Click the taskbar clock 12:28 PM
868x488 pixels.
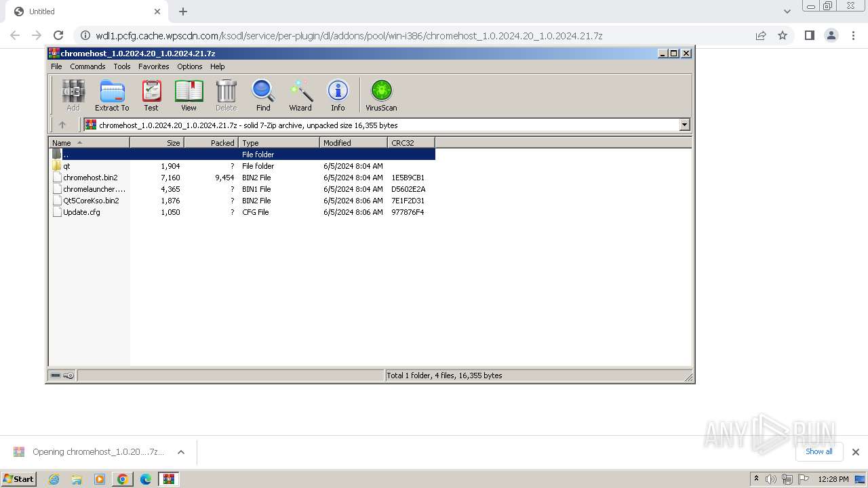833,479
